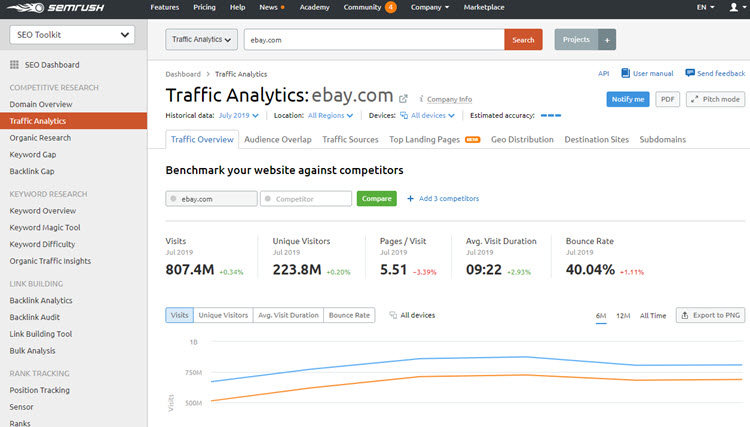Click the Community notification badge

(390, 7)
